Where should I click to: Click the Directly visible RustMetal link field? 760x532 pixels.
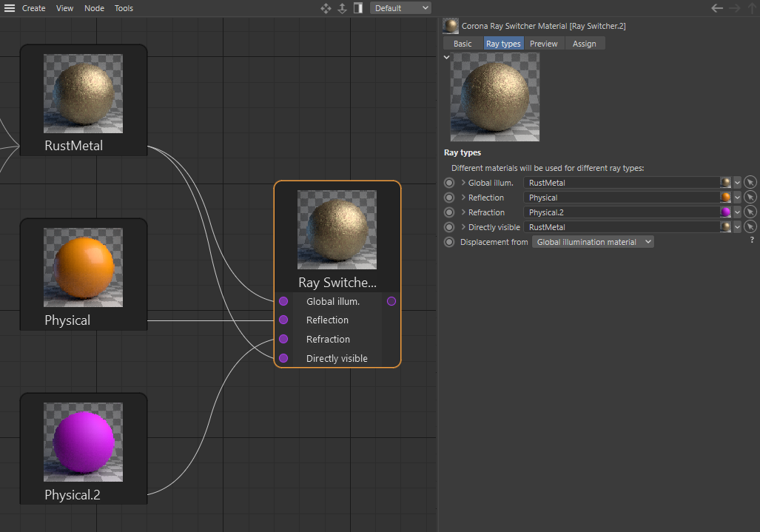[622, 227]
